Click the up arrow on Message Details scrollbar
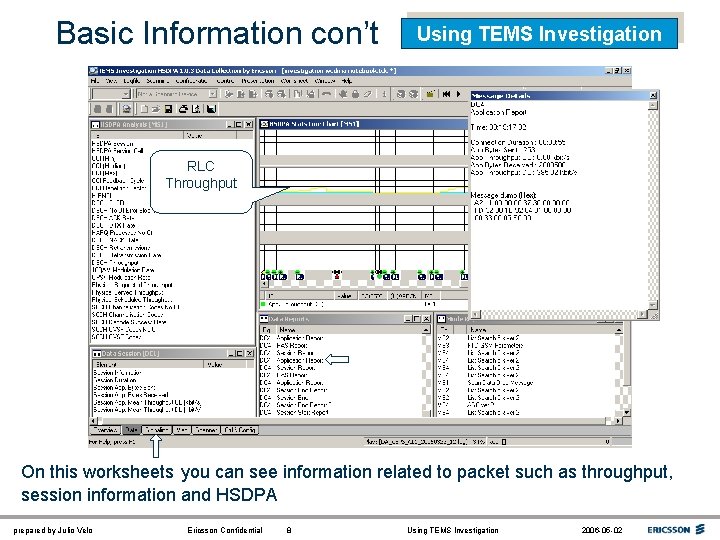 652,105
